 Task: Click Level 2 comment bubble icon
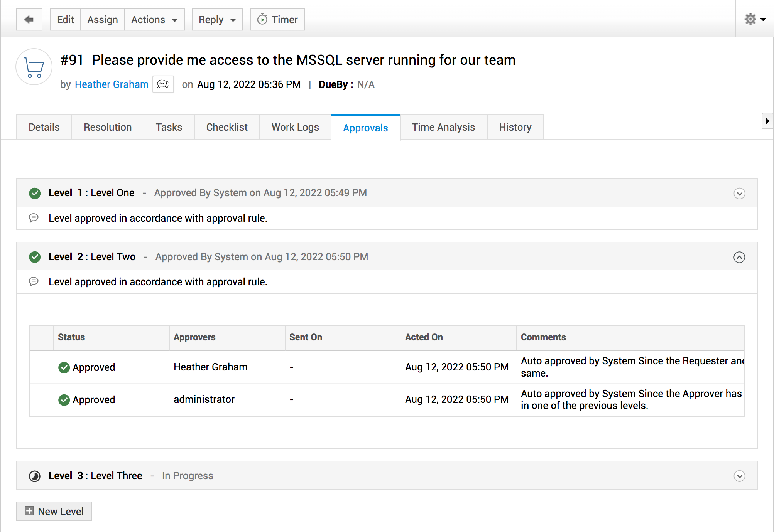tap(34, 281)
